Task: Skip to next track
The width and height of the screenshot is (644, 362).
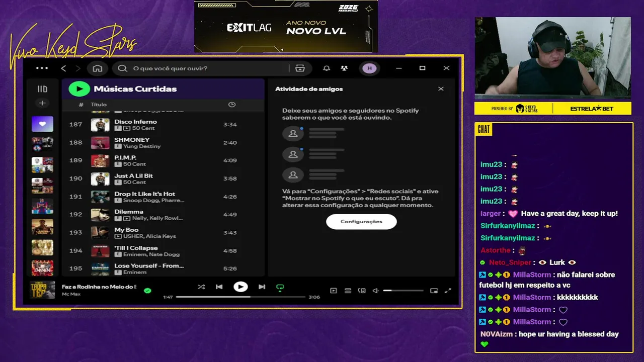Action: pos(262,287)
